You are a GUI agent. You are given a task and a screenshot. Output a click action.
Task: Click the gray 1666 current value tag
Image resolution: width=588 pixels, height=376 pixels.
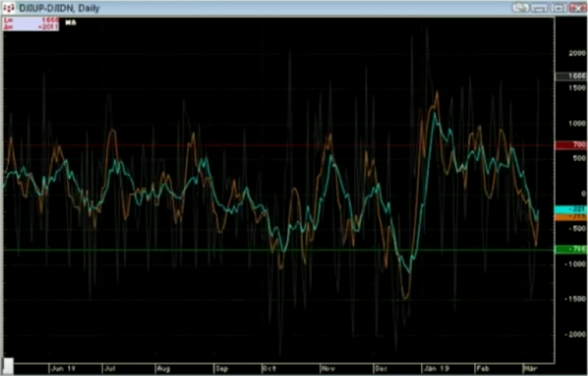571,76
